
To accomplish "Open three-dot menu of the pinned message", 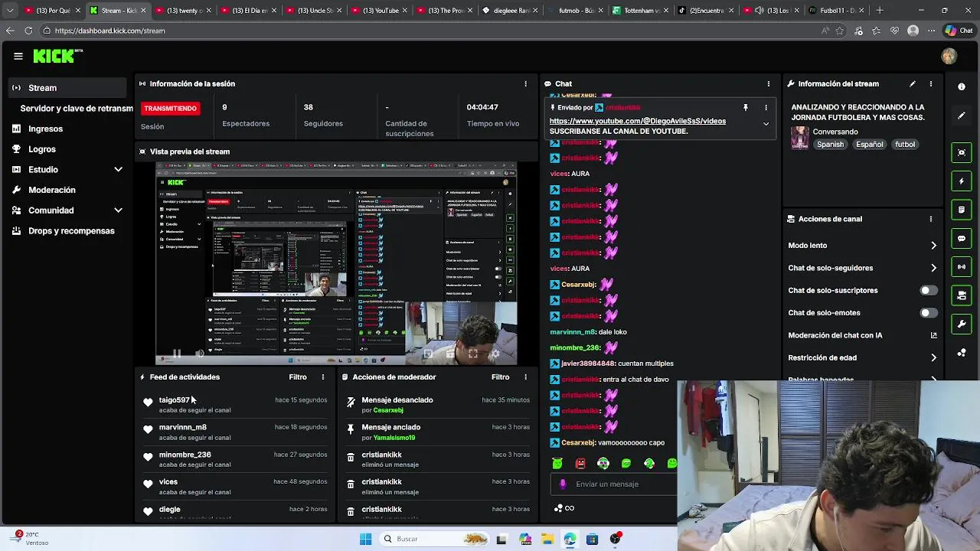I will (766, 108).
